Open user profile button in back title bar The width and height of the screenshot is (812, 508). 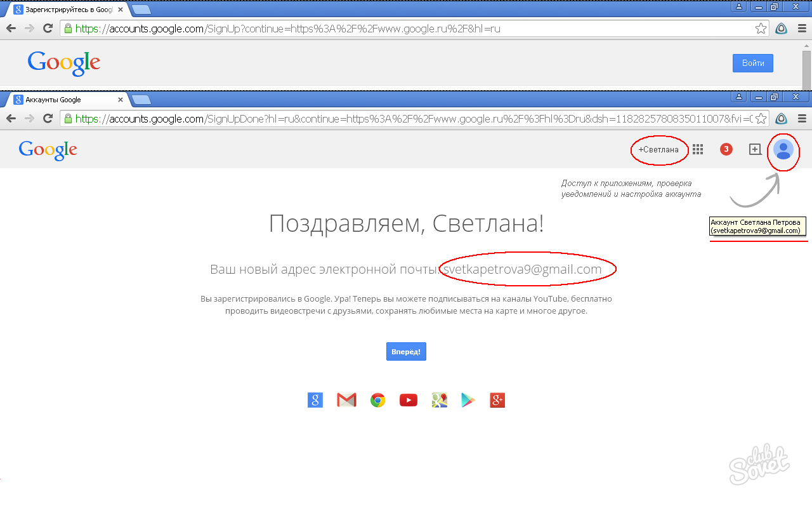click(738, 6)
